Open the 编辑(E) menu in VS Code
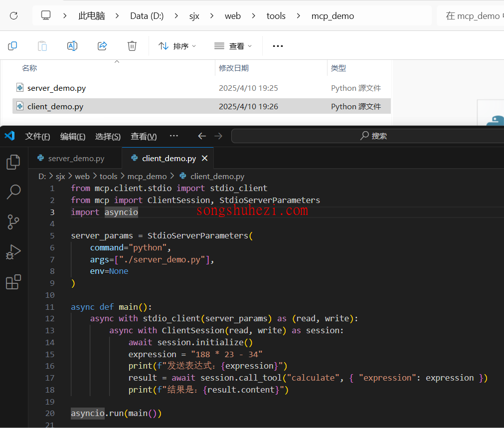Screen dimensions: 504x428 pyautogui.click(x=73, y=136)
